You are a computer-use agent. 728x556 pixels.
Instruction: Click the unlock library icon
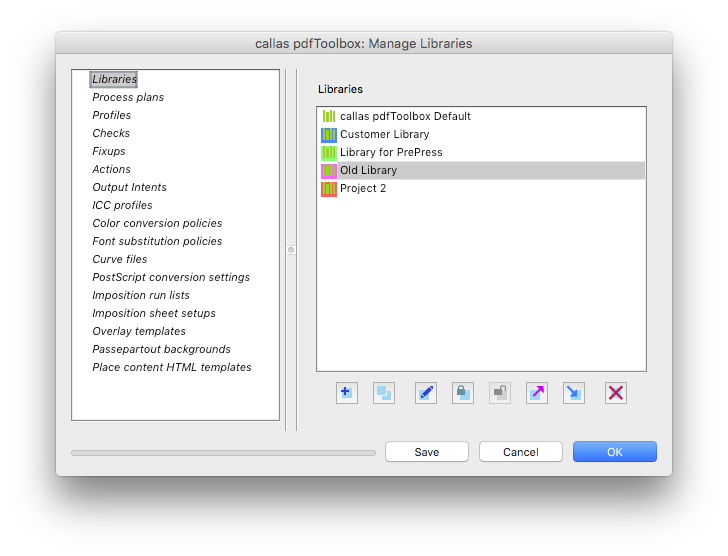[x=500, y=393]
